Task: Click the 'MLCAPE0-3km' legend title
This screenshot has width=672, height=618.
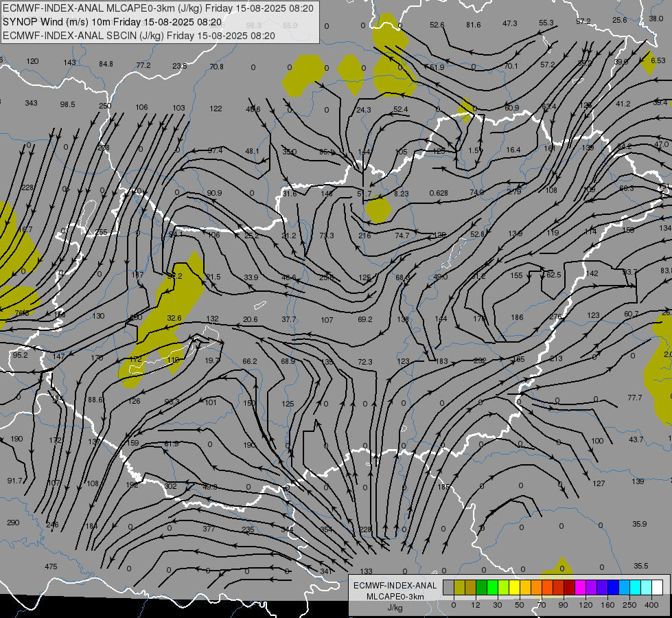Action: click(395, 597)
